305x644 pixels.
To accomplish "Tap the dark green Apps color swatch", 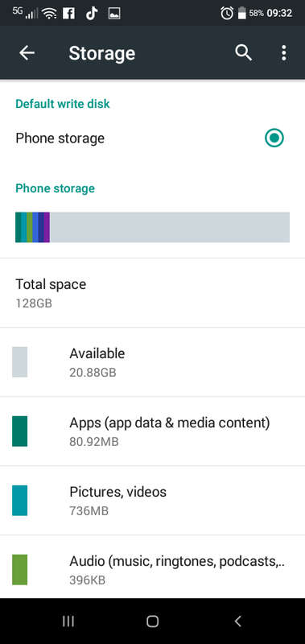I will coord(19,431).
